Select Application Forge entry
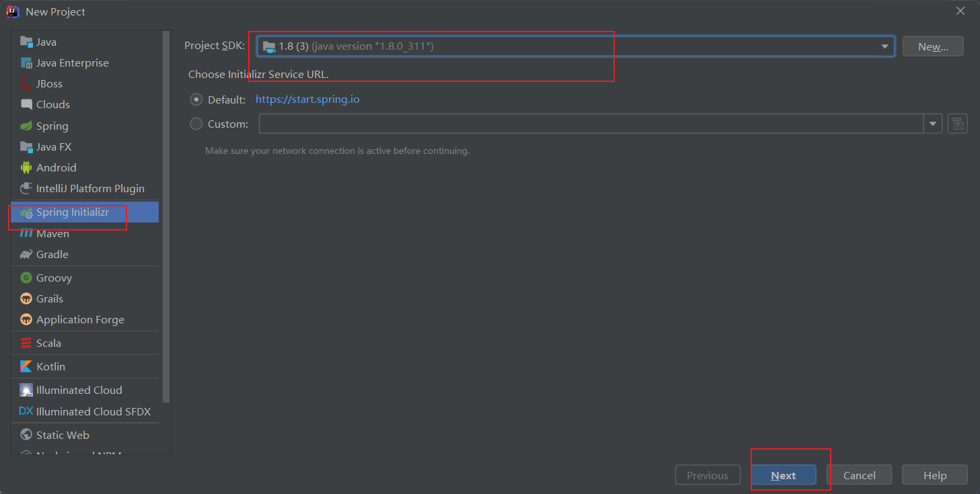The image size is (980, 494). point(85,319)
